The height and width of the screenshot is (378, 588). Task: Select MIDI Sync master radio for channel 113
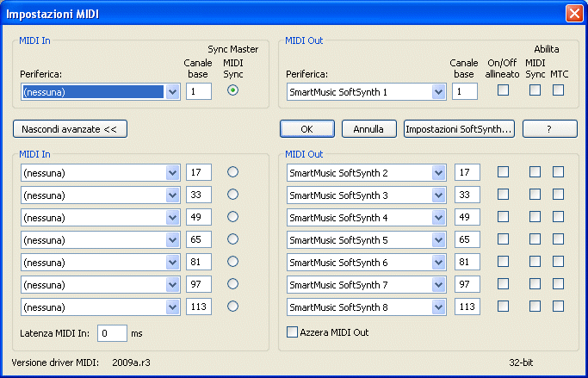pyautogui.click(x=232, y=307)
